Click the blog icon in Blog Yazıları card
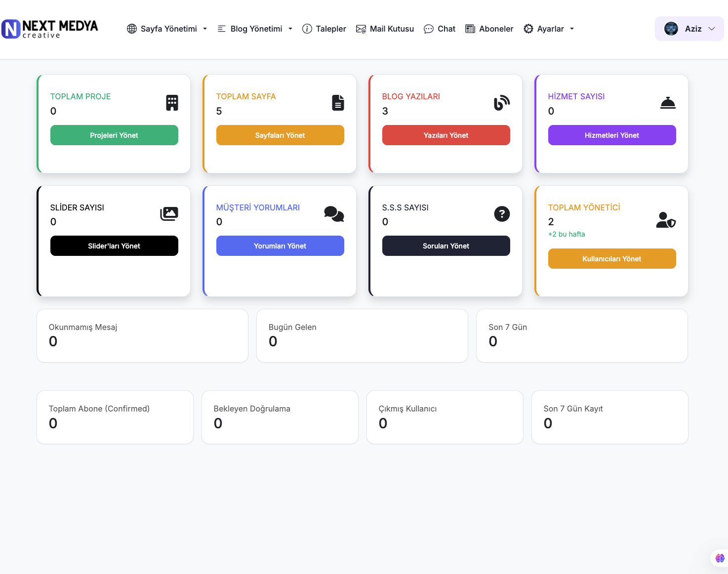The height and width of the screenshot is (574, 728). (502, 103)
